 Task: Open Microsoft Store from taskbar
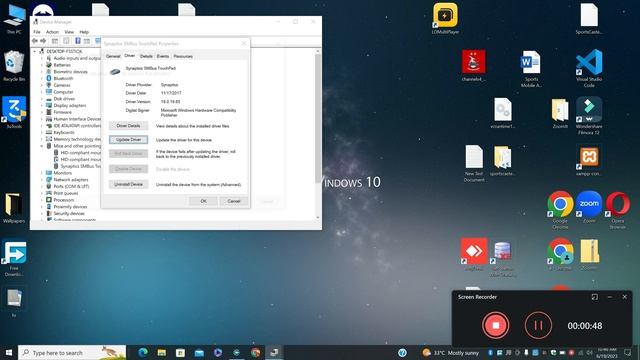point(180,352)
